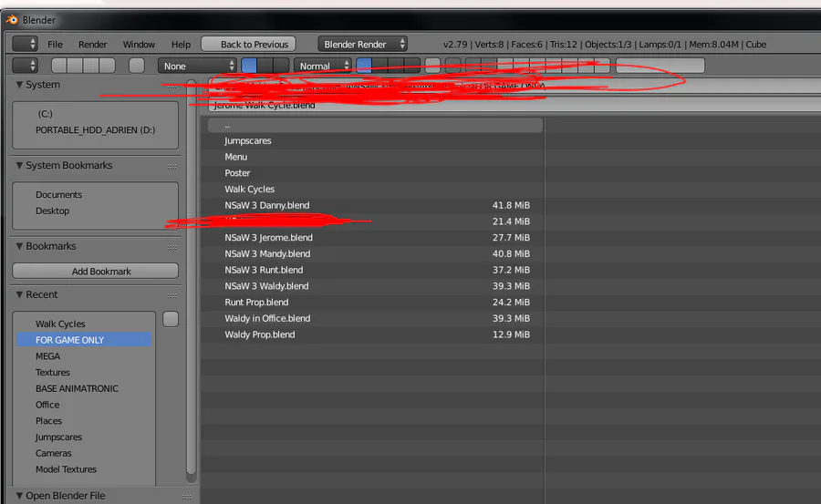This screenshot has height=504, width=821.
Task: Grab the Recent panel drag grip
Action: (172, 295)
